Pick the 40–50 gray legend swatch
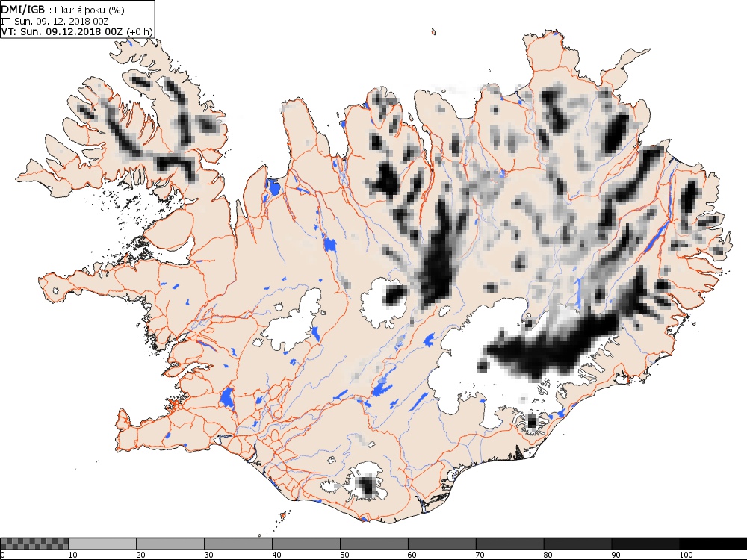 tap(306, 544)
